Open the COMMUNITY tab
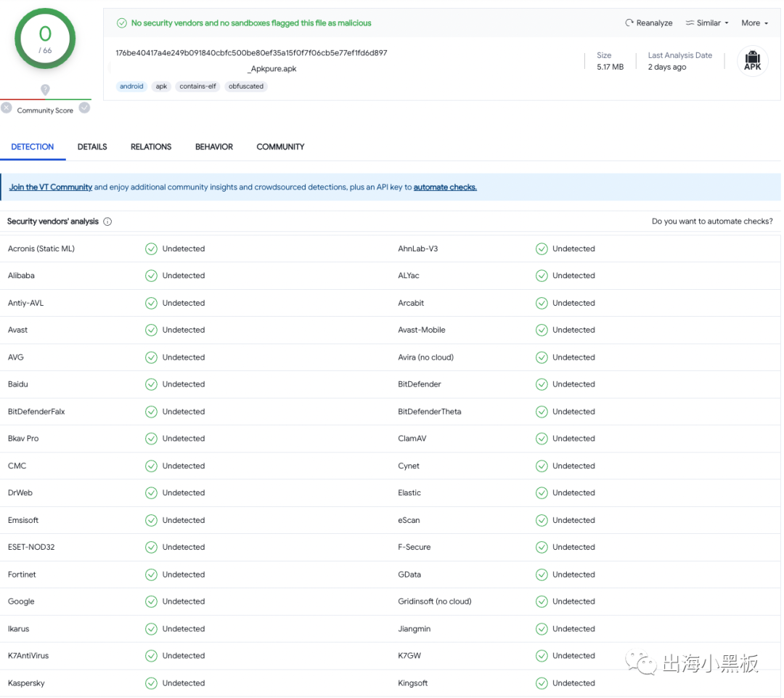 pyautogui.click(x=280, y=147)
